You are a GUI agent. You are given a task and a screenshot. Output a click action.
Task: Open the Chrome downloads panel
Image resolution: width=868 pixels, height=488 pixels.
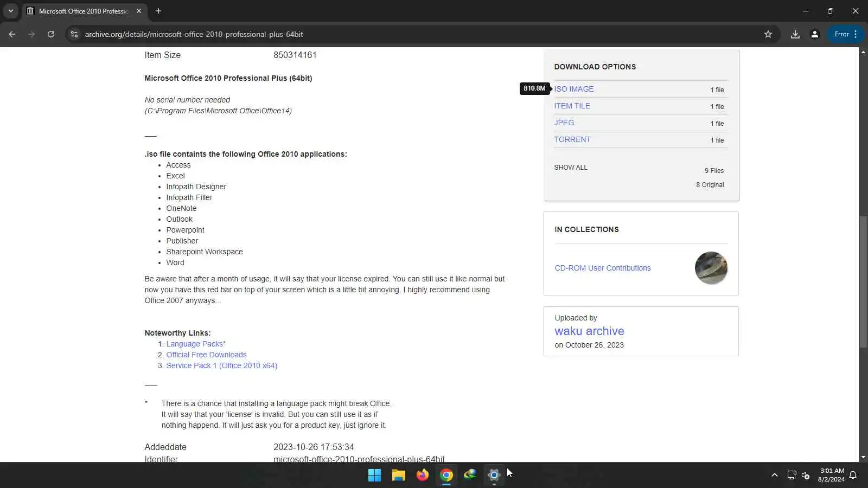point(795,34)
